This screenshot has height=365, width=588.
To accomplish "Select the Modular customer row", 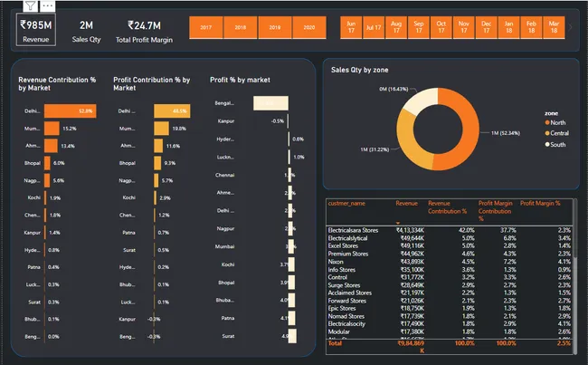I will pos(450,331).
